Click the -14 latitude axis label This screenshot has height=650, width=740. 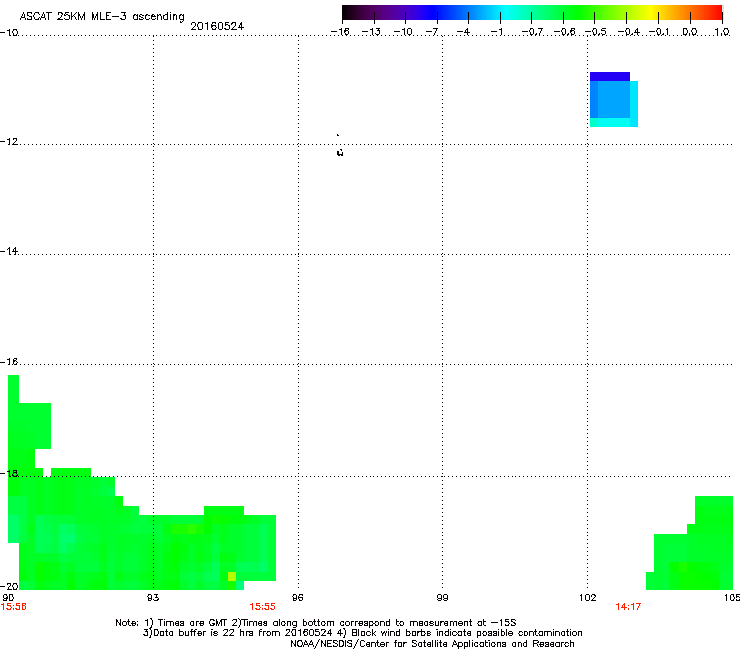(9, 251)
